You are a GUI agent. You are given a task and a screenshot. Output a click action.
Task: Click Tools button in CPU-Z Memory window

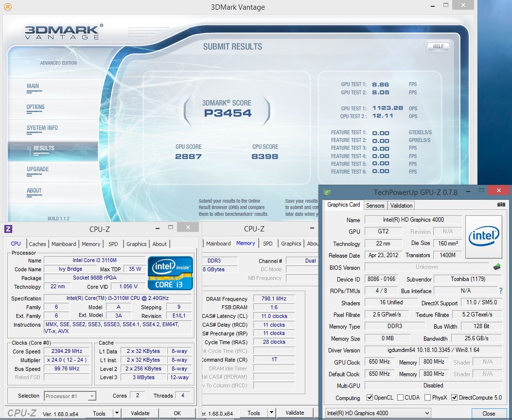coord(254,413)
